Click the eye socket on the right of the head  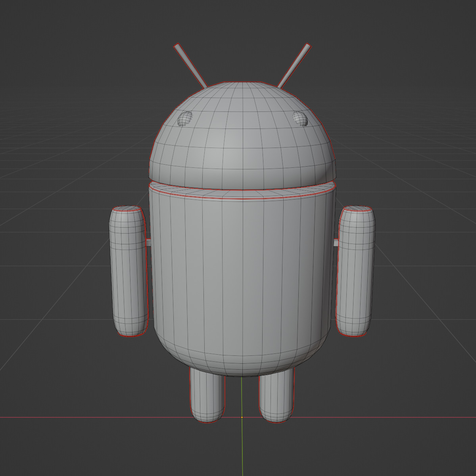[x=300, y=119]
